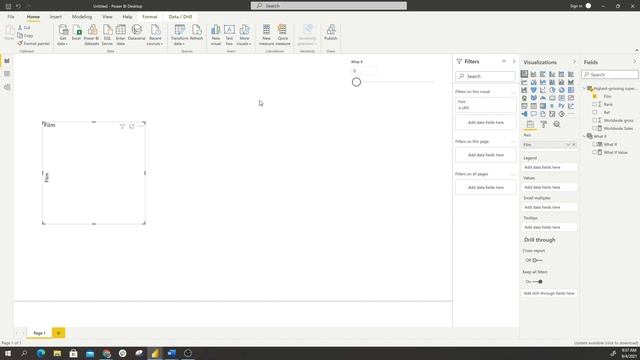Open the File menu
This screenshot has width=640, height=360.
(11, 17)
